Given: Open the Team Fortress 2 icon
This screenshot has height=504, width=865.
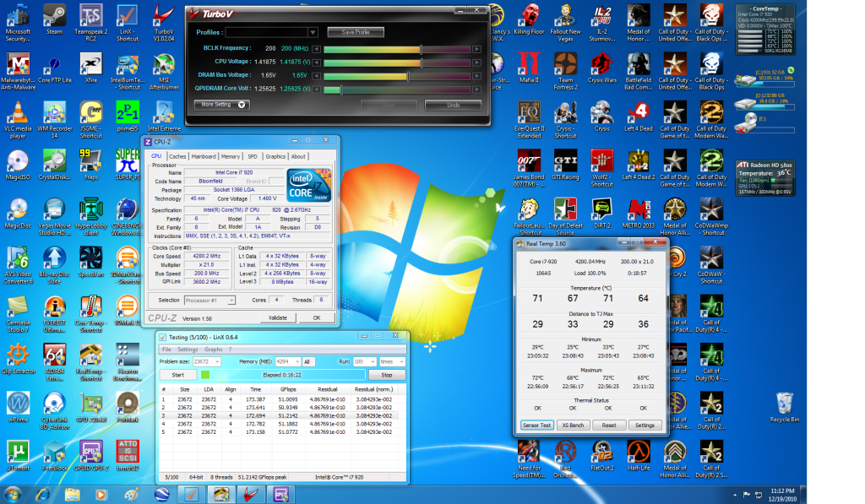Looking at the screenshot, I should (x=565, y=71).
